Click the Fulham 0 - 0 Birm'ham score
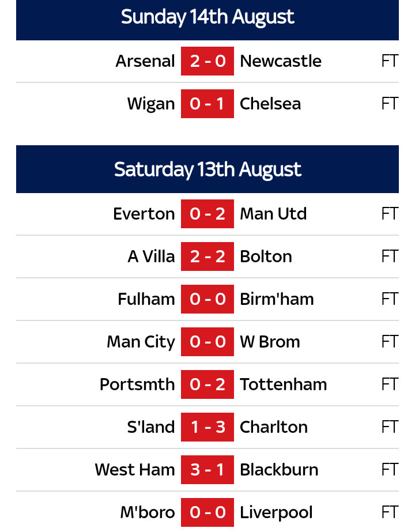 [x=207, y=299]
